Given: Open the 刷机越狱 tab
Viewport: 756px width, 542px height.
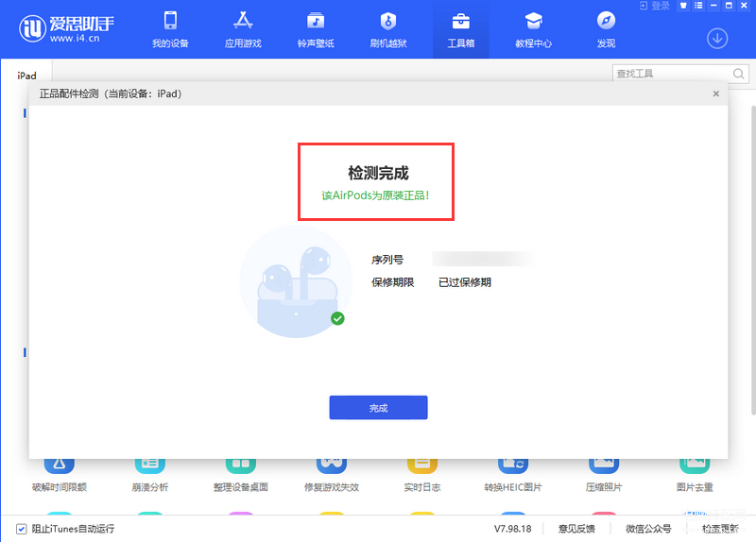Looking at the screenshot, I should [x=388, y=30].
